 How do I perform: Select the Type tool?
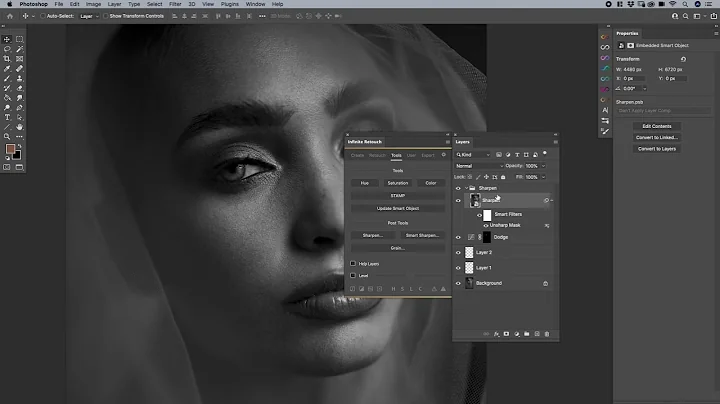tap(7, 118)
